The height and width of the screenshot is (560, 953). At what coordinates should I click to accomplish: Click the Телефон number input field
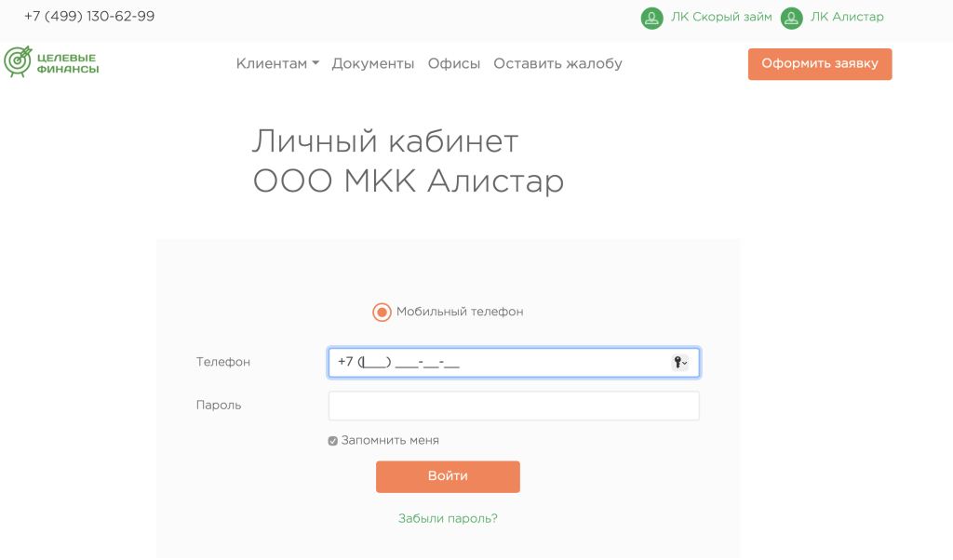point(503,362)
